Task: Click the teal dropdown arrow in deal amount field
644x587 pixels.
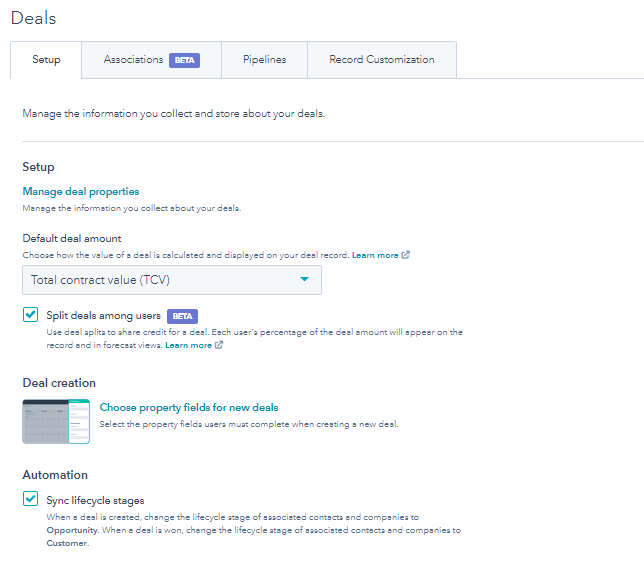Action: (x=305, y=280)
